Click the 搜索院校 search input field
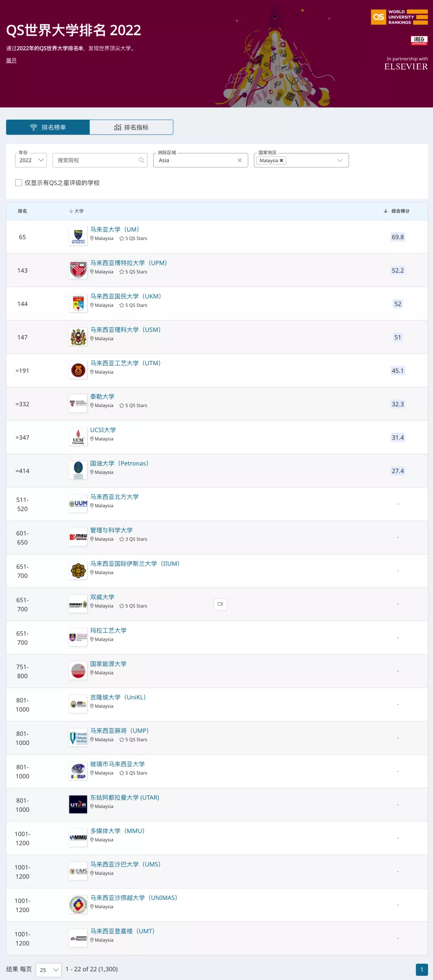This screenshot has width=433, height=980. (x=96, y=160)
